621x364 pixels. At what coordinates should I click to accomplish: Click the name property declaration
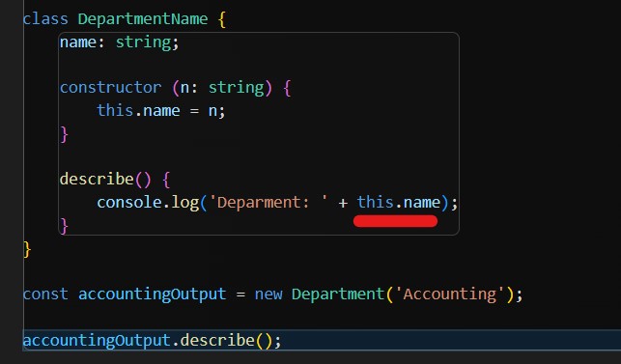(x=77, y=42)
